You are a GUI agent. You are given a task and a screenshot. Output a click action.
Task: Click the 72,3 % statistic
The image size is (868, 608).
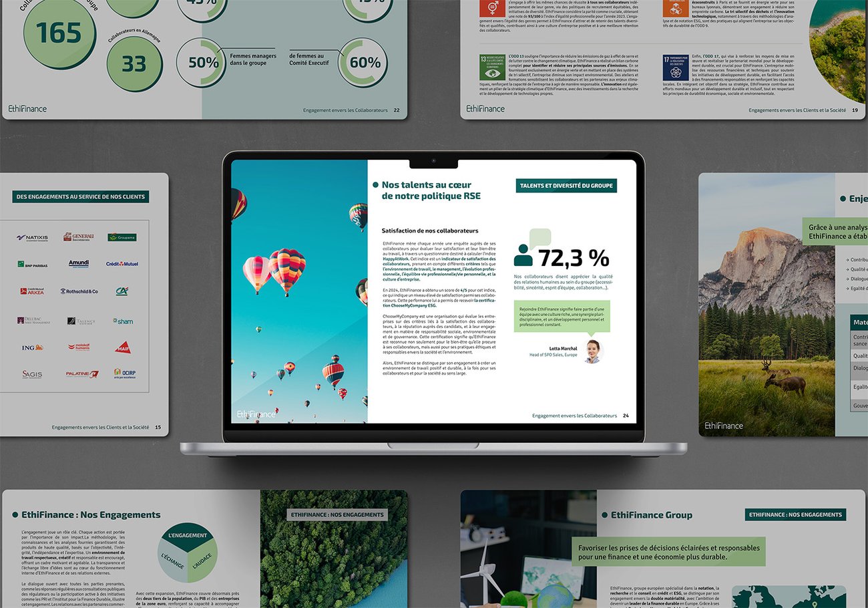[x=574, y=257]
